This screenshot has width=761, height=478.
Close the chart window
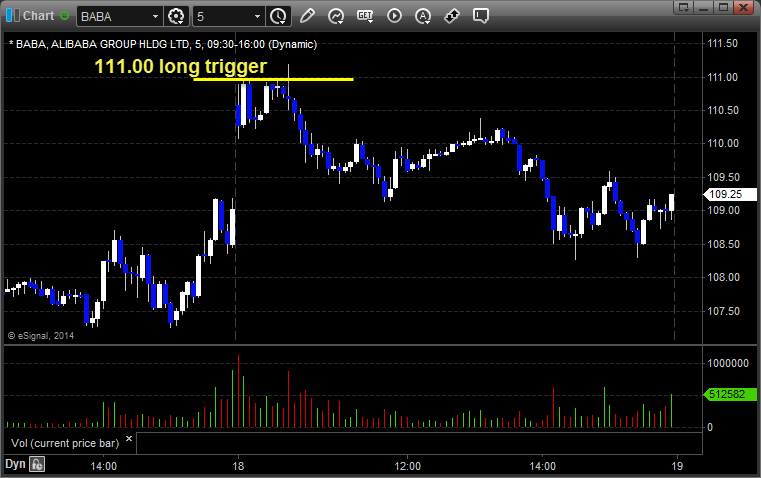point(743,7)
